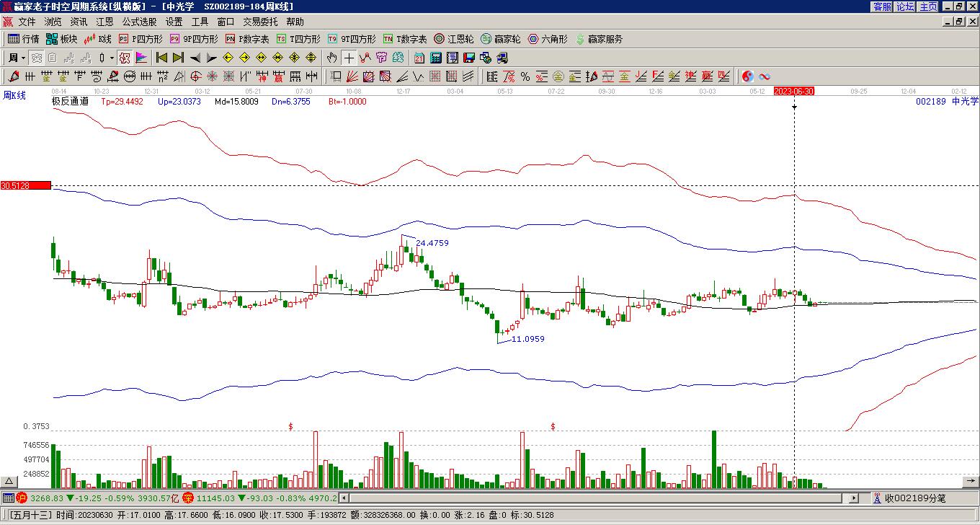Click the 江恩轮 toolbar button

tap(454, 39)
